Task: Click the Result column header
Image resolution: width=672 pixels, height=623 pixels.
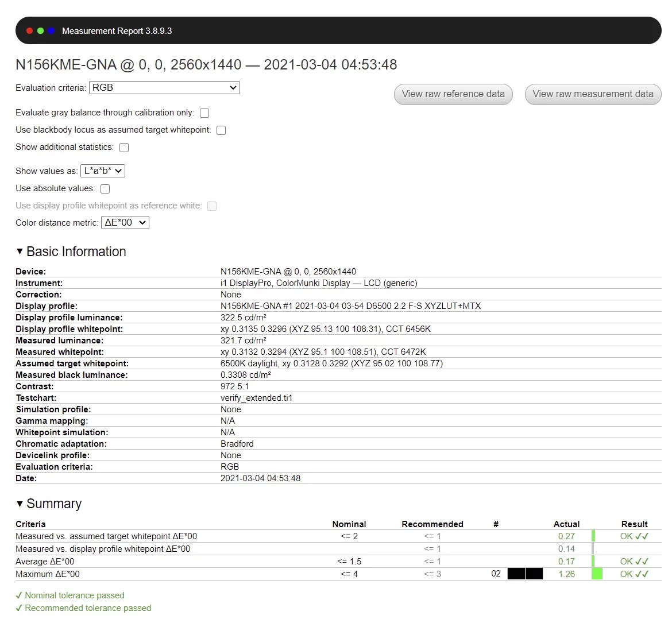Action: tap(634, 524)
